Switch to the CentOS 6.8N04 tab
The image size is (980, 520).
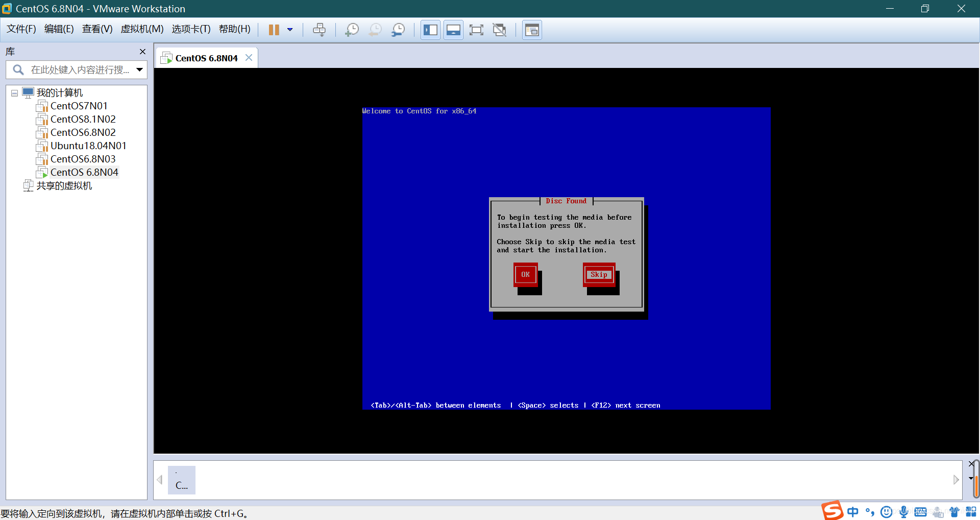point(206,58)
